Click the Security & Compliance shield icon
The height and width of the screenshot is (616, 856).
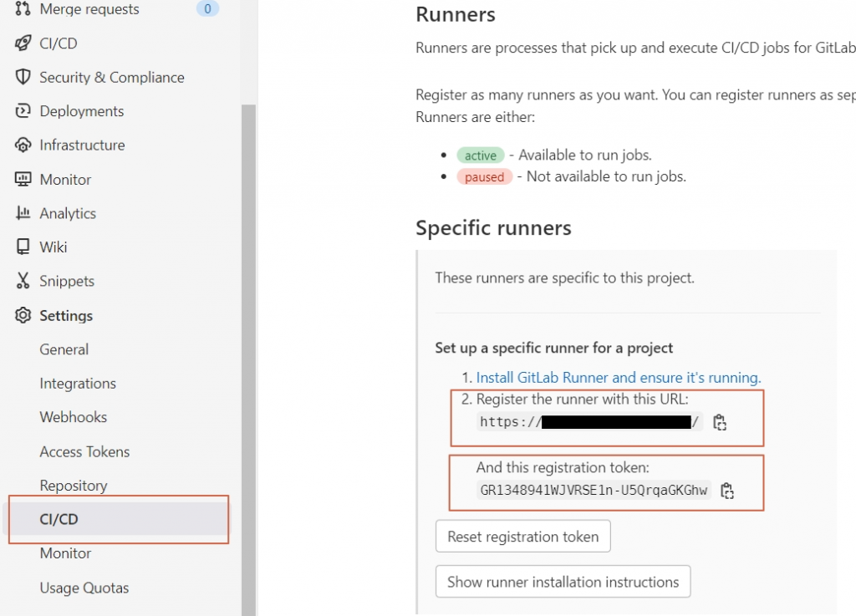(x=23, y=77)
